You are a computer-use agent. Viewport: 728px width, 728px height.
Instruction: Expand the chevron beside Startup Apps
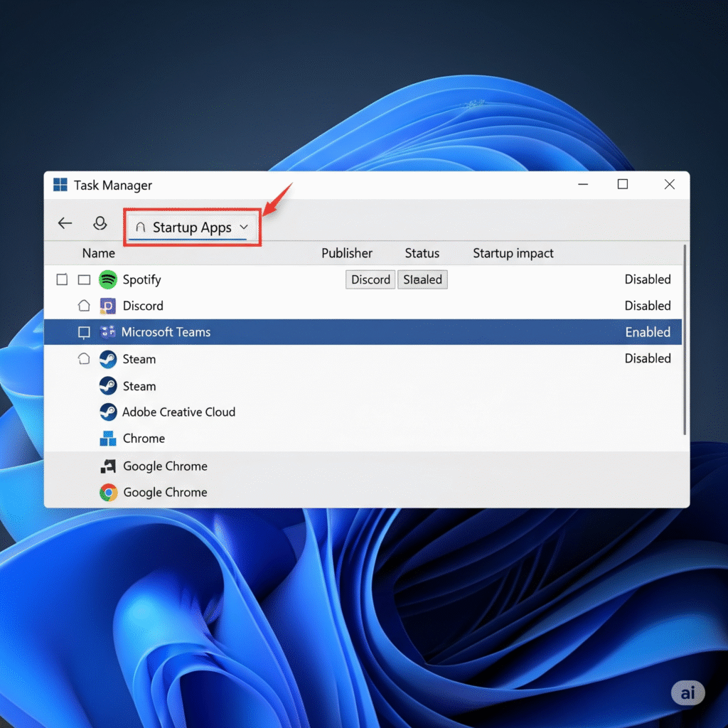click(245, 227)
